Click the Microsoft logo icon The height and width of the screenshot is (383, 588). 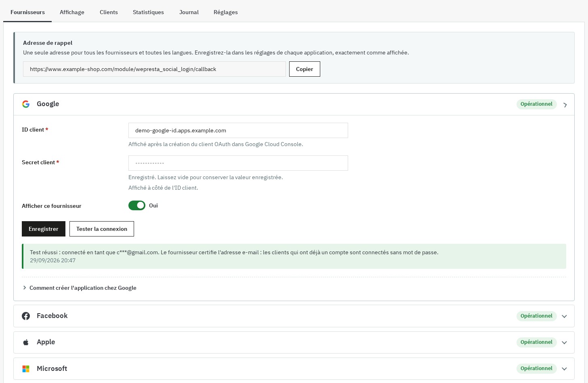point(26,369)
